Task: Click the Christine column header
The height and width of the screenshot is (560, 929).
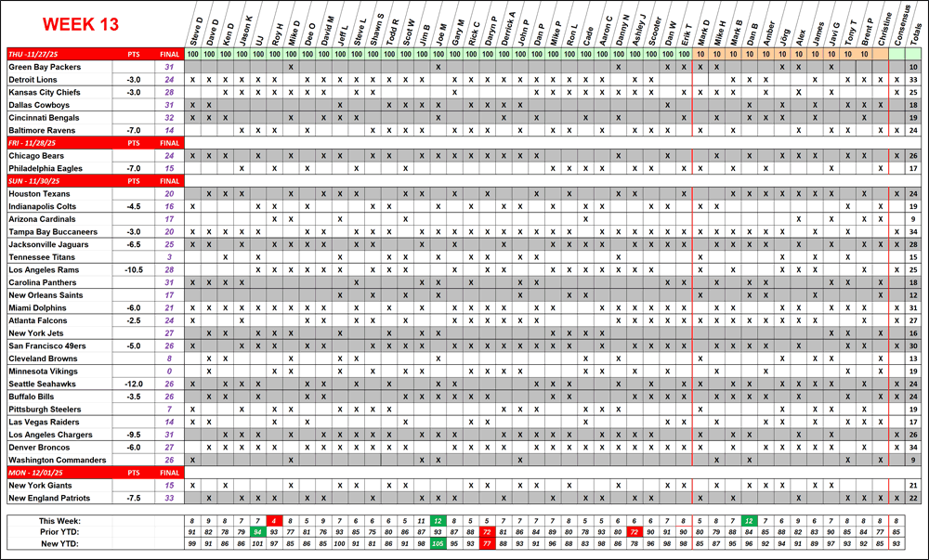Action: click(x=881, y=28)
